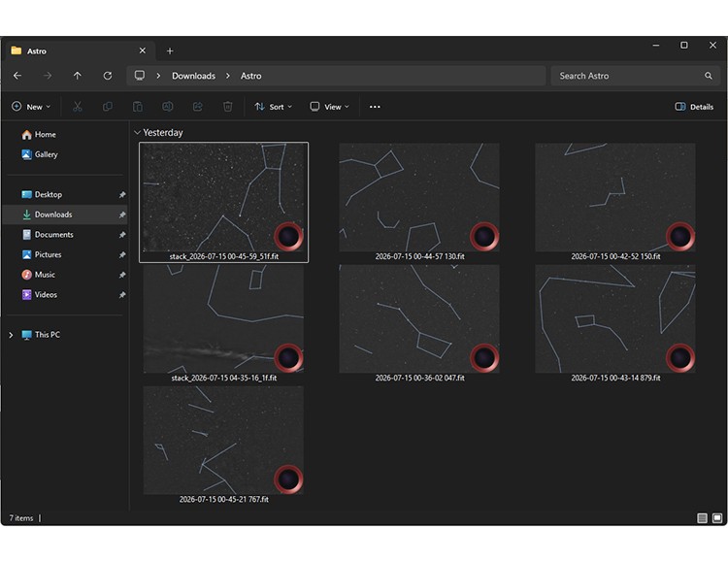Click the forward navigation arrow

48,76
